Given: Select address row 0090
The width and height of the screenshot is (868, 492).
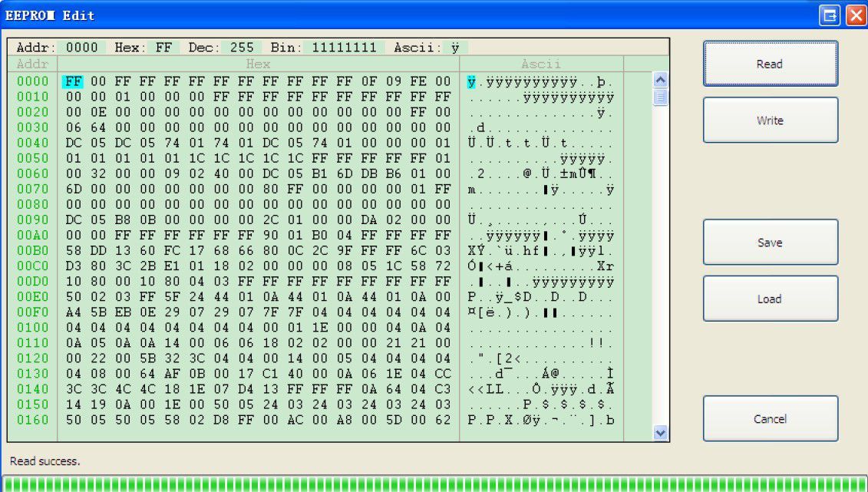Looking at the screenshot, I should 33,220.
